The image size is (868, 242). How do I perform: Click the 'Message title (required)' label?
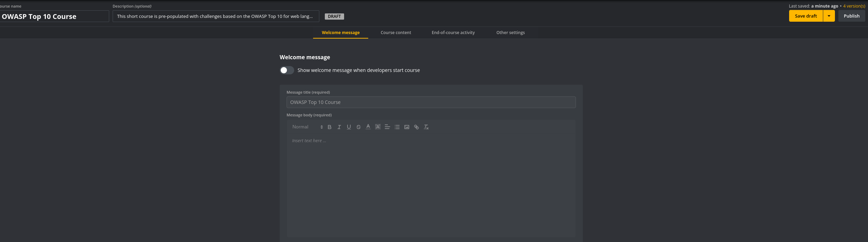(x=308, y=92)
